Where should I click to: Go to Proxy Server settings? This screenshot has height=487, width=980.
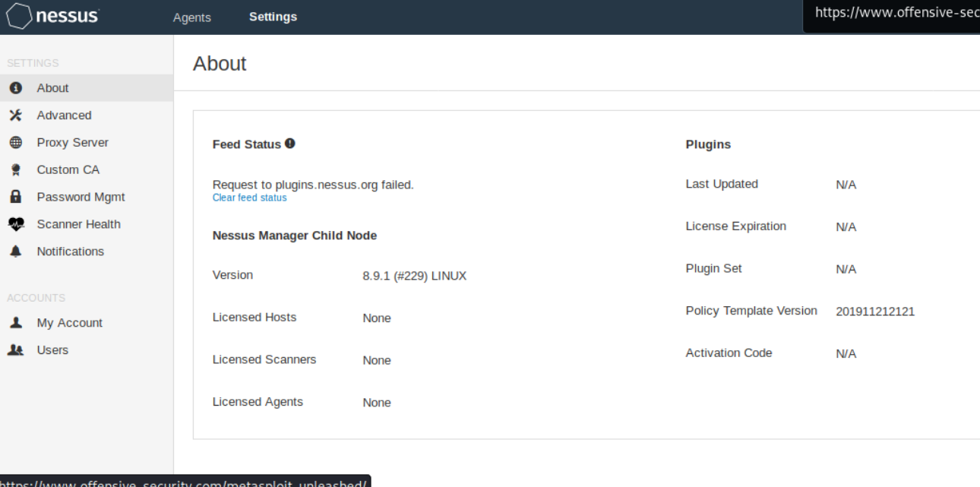(72, 143)
